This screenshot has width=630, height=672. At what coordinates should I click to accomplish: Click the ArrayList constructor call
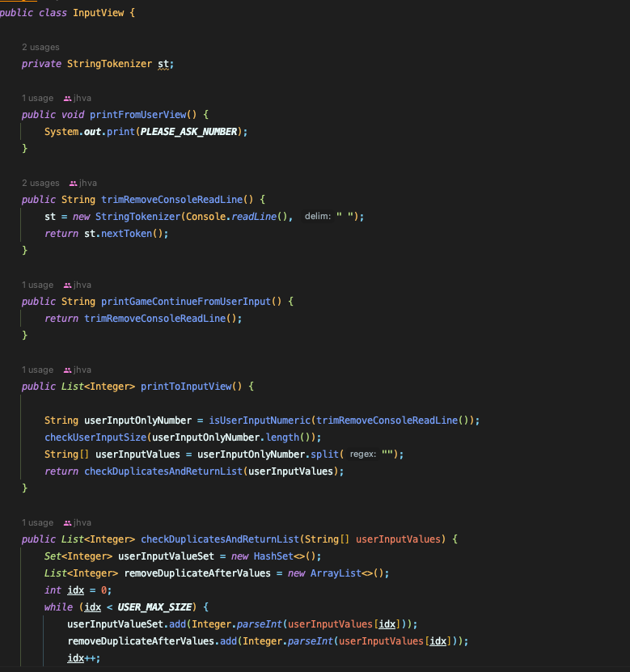(336, 573)
